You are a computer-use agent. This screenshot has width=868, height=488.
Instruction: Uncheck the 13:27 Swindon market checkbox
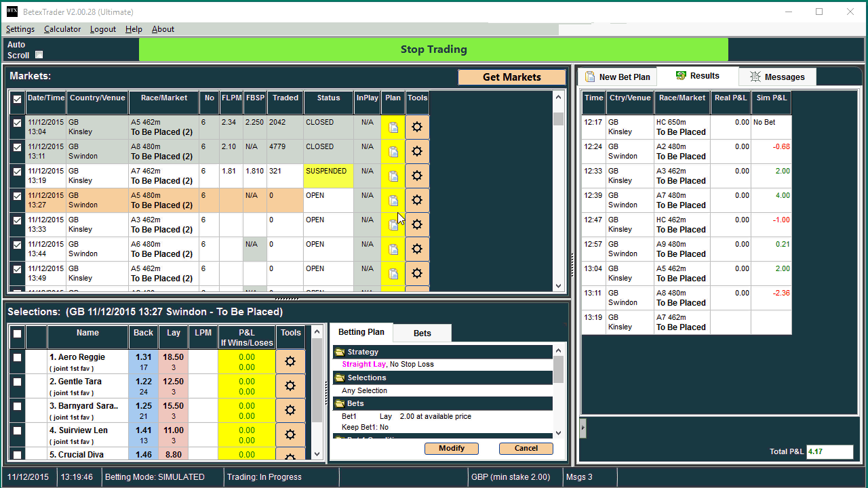click(18, 197)
